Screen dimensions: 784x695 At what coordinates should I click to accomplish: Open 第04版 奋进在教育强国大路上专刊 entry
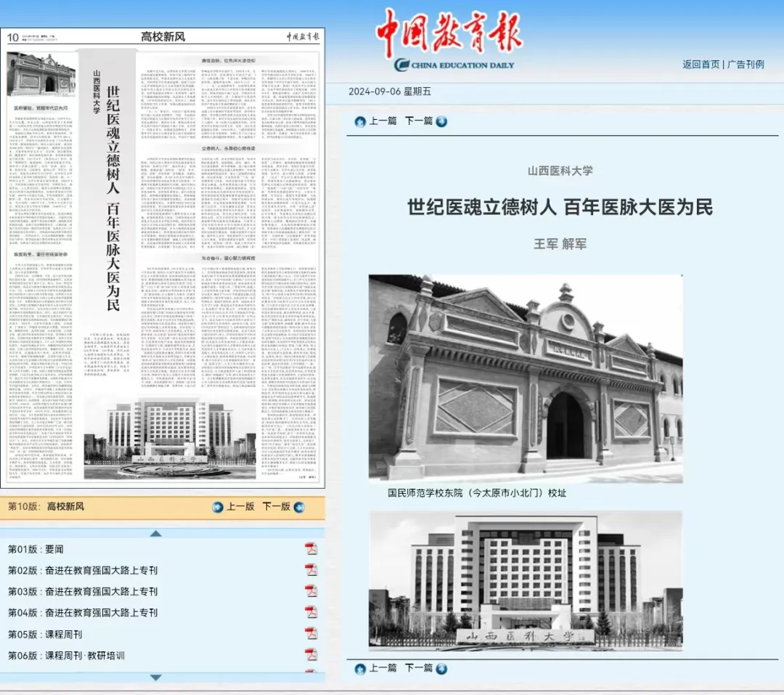point(82,612)
